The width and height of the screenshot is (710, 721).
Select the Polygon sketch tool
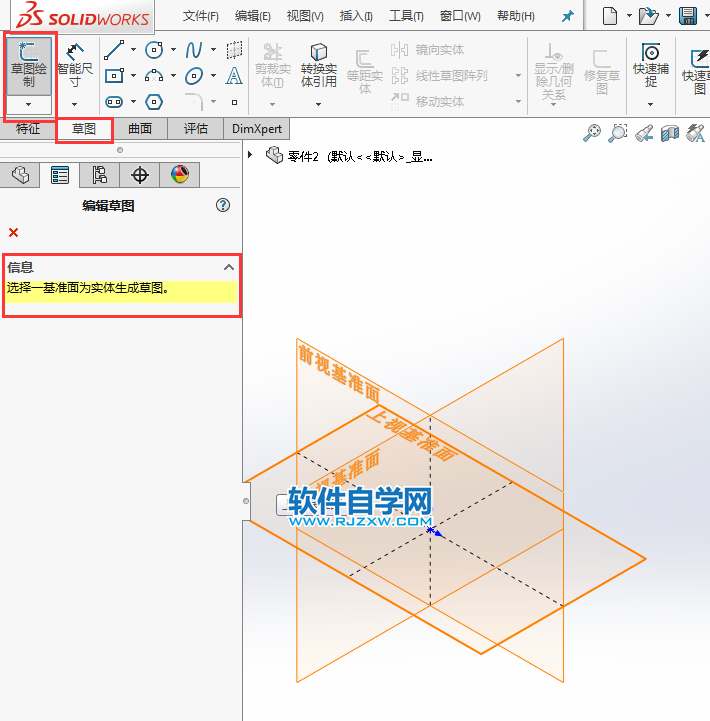[154, 102]
